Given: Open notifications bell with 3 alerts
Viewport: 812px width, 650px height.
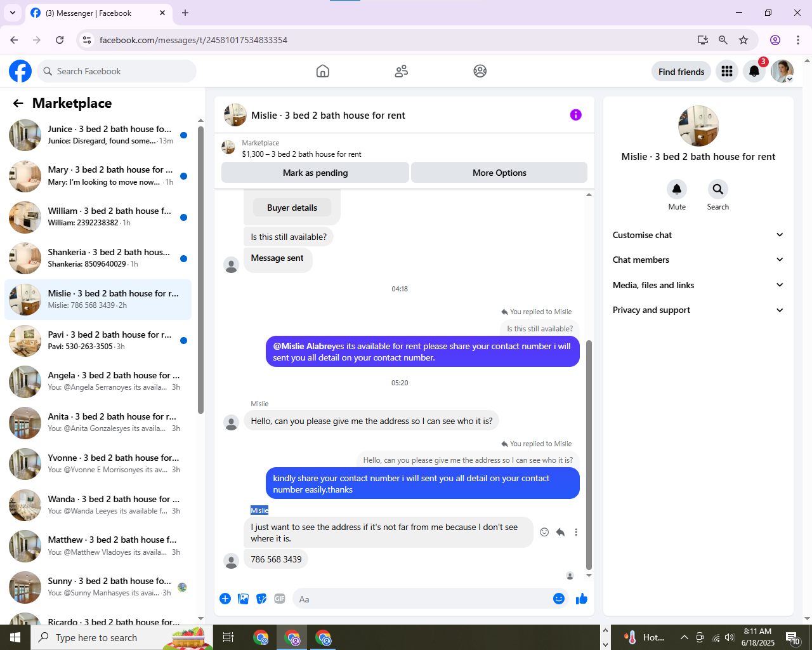Looking at the screenshot, I should tap(754, 71).
